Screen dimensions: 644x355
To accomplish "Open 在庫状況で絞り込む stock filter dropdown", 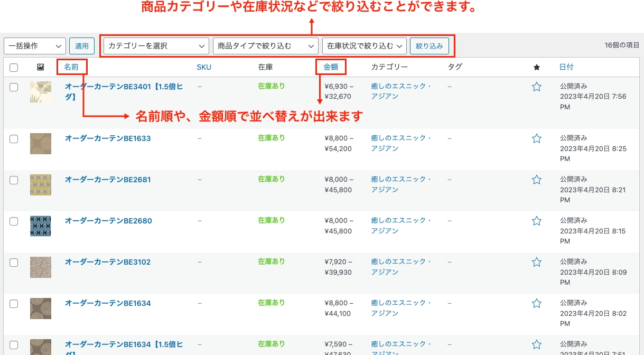I will (x=364, y=46).
